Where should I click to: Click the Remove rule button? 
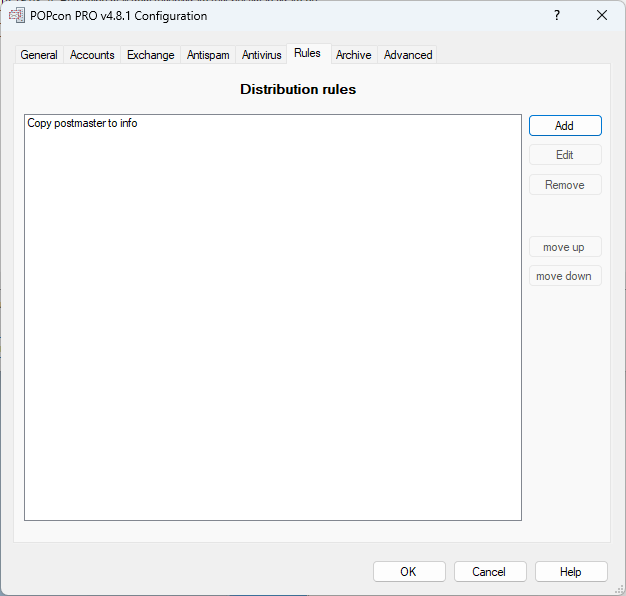565,185
